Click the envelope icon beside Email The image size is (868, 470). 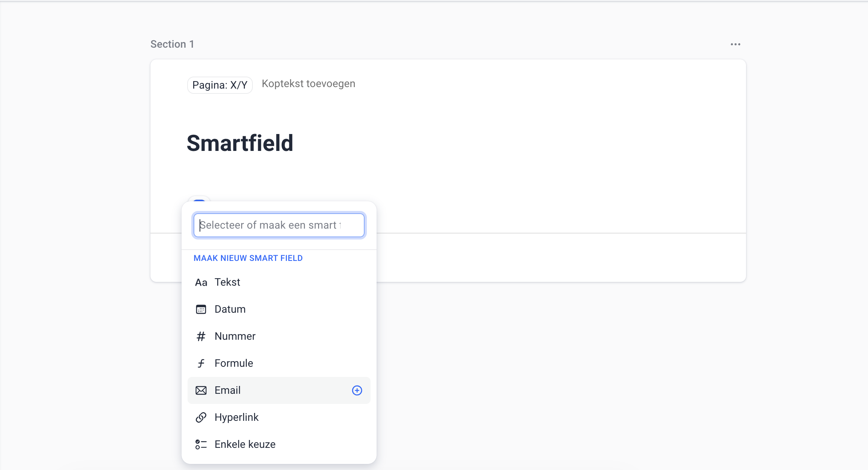(x=201, y=390)
